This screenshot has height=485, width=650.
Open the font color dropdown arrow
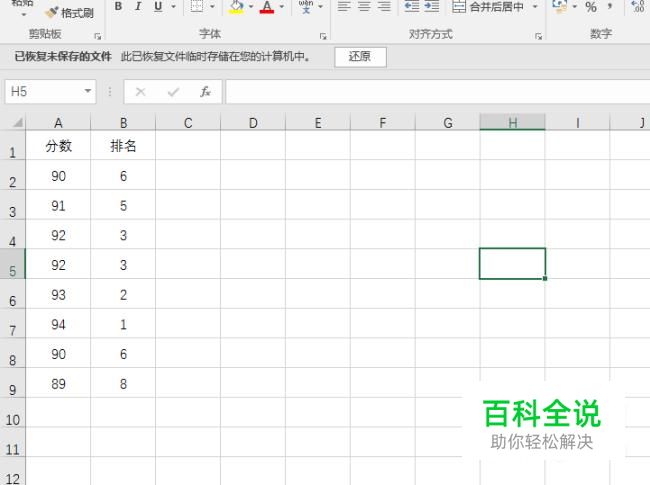point(282,7)
